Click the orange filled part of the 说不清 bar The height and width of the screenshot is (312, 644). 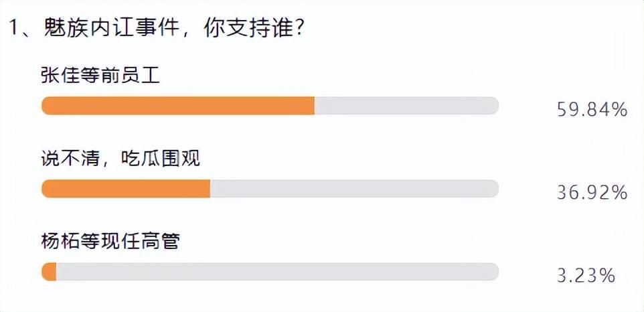pyautogui.click(x=126, y=189)
